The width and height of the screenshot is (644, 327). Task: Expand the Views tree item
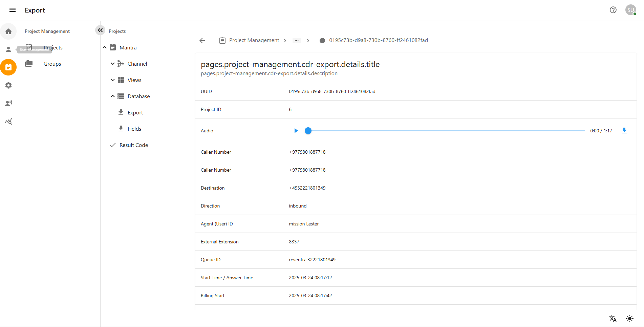[113, 80]
